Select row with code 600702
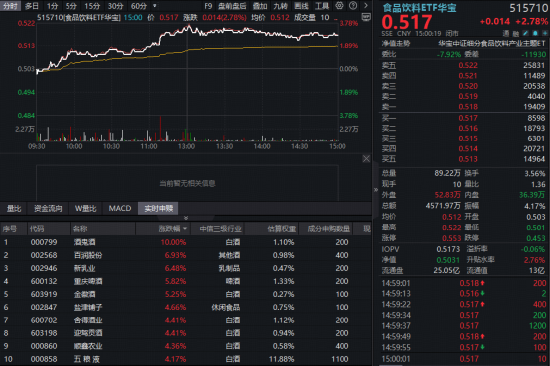 185,320
